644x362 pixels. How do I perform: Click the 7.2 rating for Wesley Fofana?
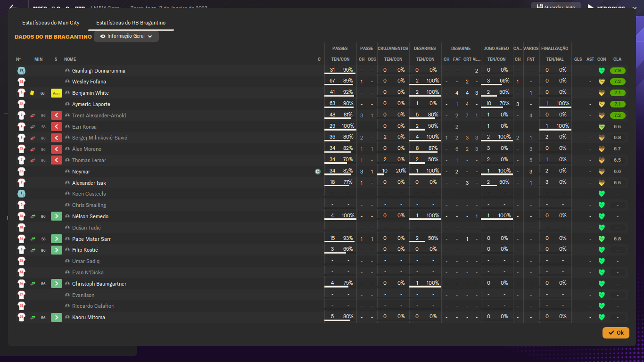(x=617, y=82)
